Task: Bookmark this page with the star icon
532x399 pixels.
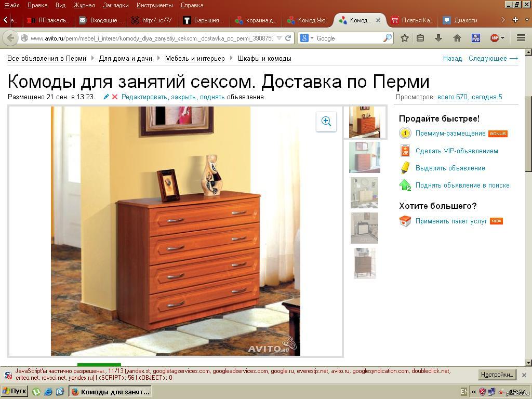Action: (x=405, y=38)
